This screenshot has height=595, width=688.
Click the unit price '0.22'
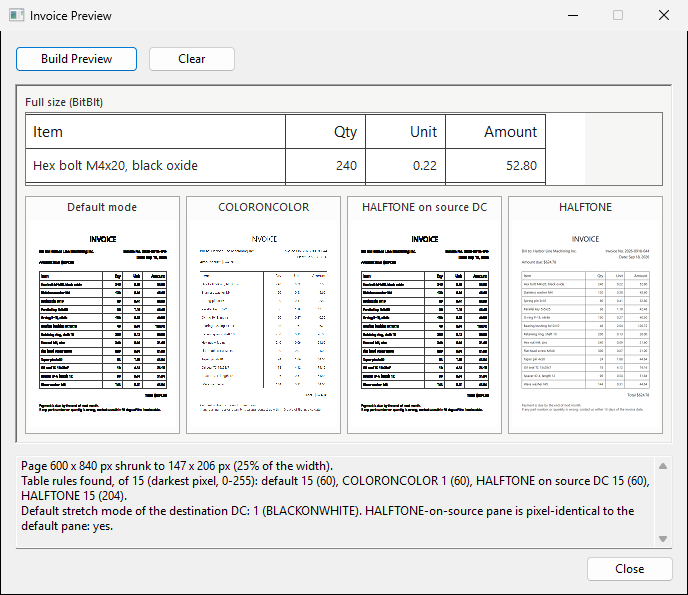pyautogui.click(x=425, y=165)
